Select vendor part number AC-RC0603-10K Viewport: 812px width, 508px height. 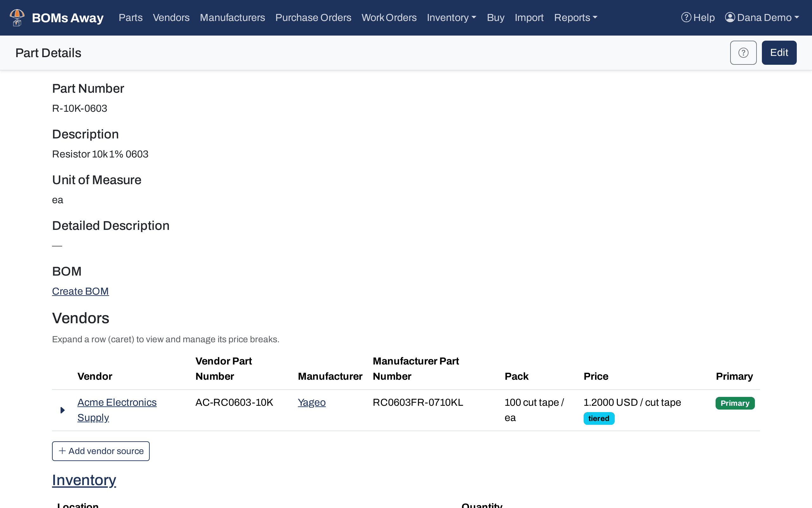[234, 402]
